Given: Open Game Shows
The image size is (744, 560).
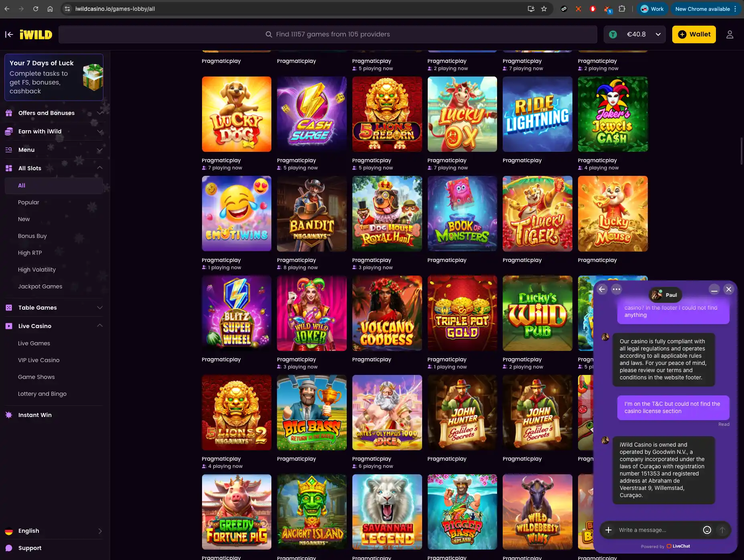Looking at the screenshot, I should (x=36, y=377).
